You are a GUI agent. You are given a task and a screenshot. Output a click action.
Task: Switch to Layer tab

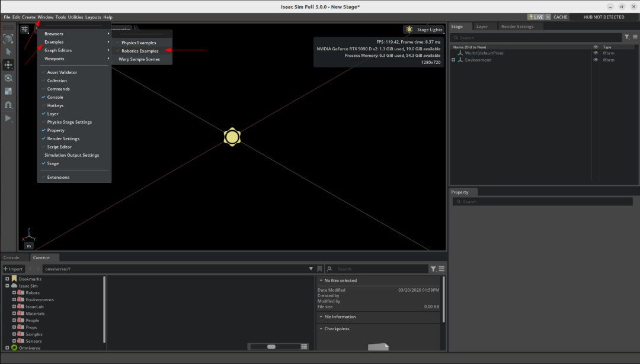click(x=482, y=27)
